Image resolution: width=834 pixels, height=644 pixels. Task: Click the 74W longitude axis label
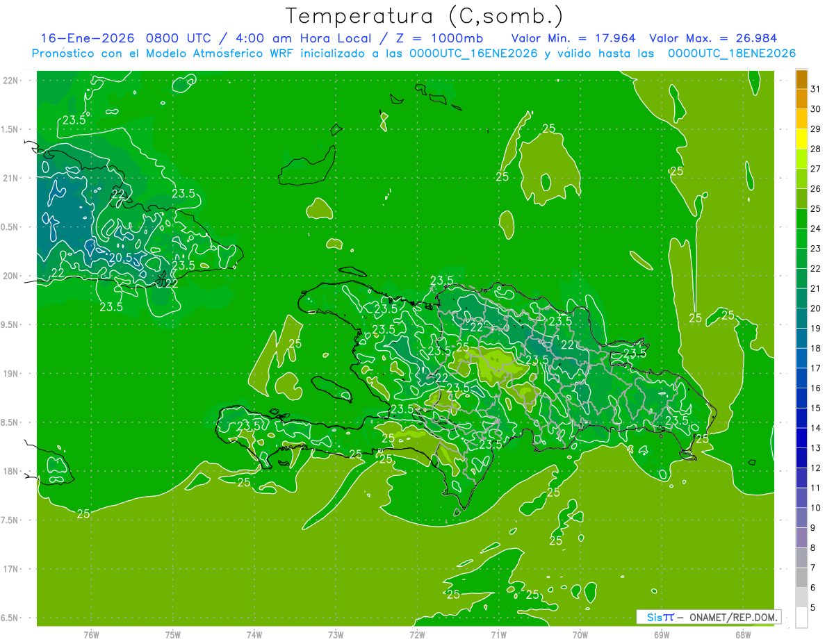pos(254,634)
